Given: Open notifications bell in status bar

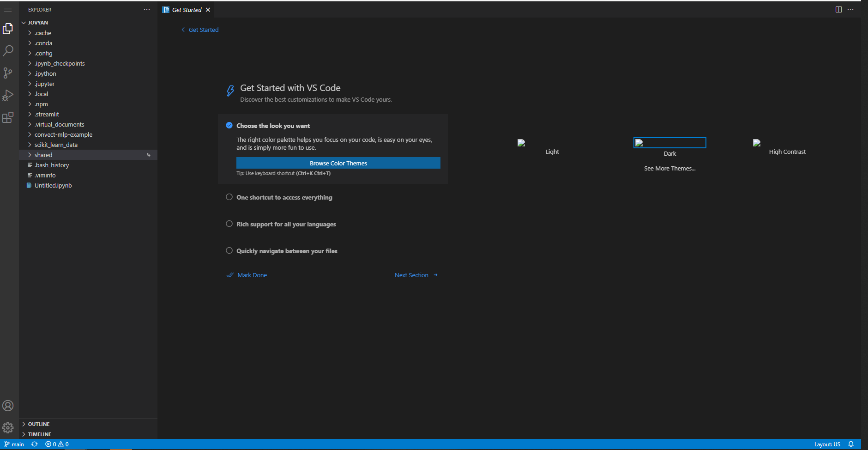Looking at the screenshot, I should click(x=851, y=444).
